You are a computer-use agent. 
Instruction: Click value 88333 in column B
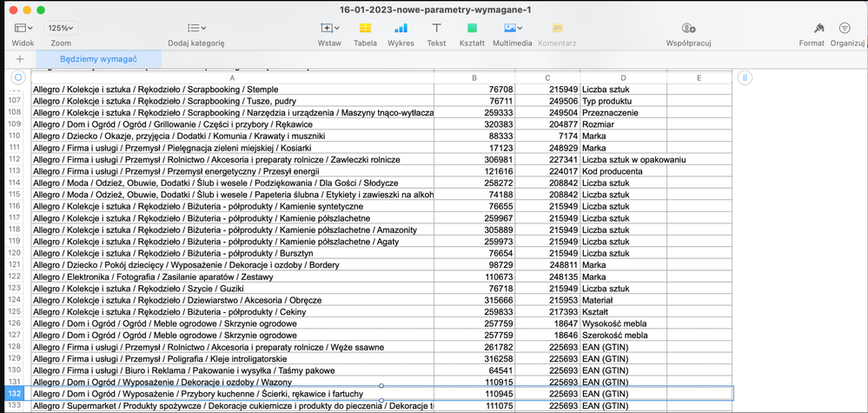(474, 137)
